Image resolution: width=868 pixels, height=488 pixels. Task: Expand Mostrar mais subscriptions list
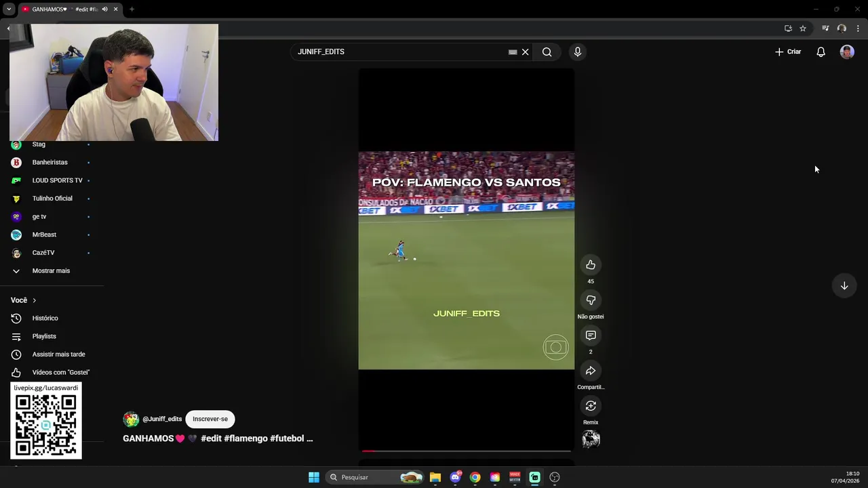click(52, 271)
